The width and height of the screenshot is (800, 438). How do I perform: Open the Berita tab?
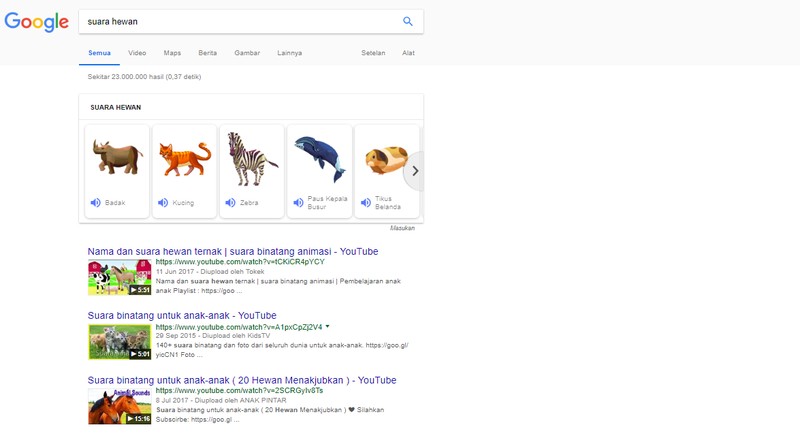pyautogui.click(x=208, y=53)
